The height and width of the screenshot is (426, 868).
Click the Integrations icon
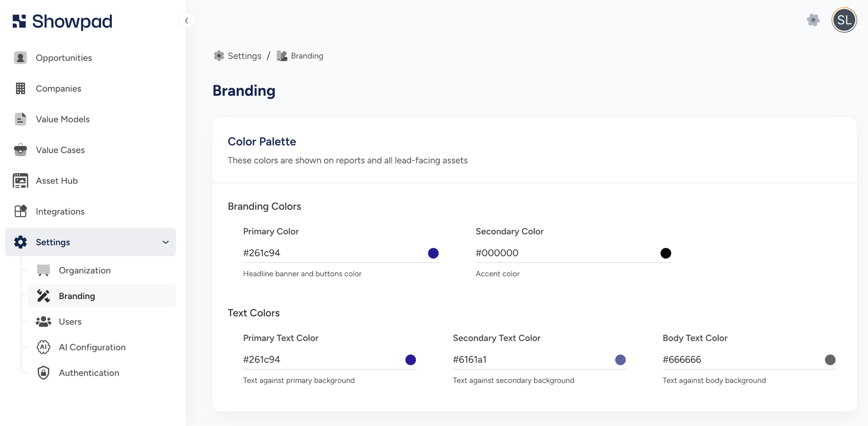[20, 211]
